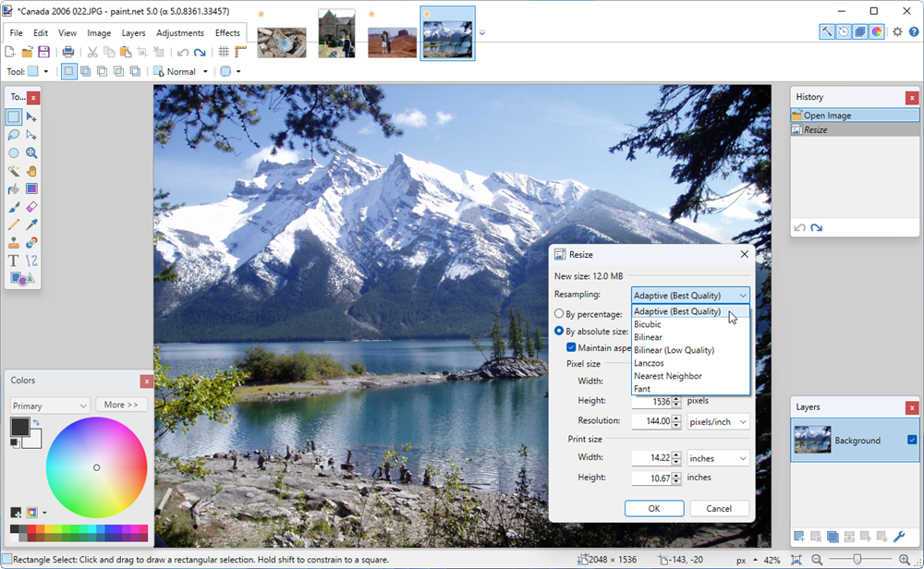Toggle Background layer visibility checkbox
924x569 pixels.
[x=912, y=441]
